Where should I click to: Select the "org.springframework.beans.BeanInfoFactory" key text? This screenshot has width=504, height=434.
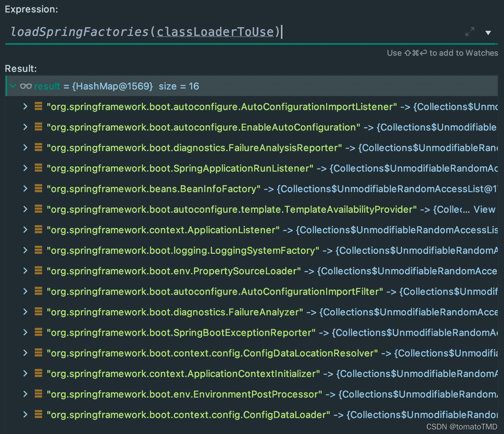(153, 189)
